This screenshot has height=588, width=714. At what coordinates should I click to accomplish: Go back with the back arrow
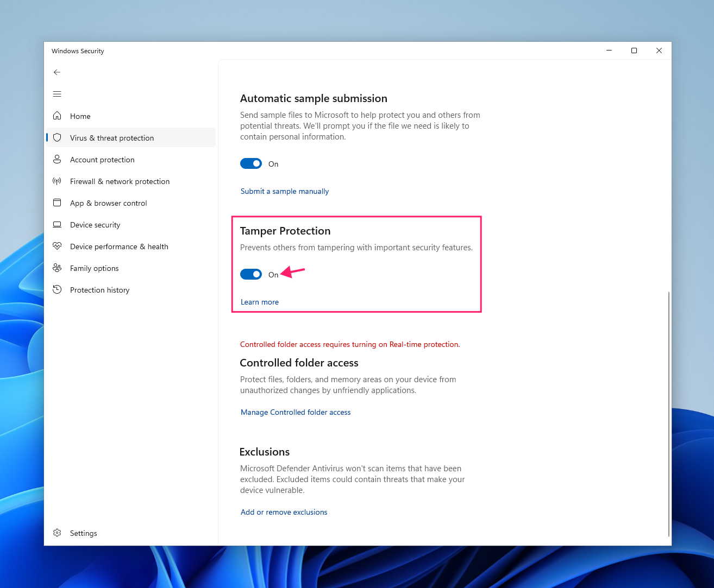pos(57,72)
